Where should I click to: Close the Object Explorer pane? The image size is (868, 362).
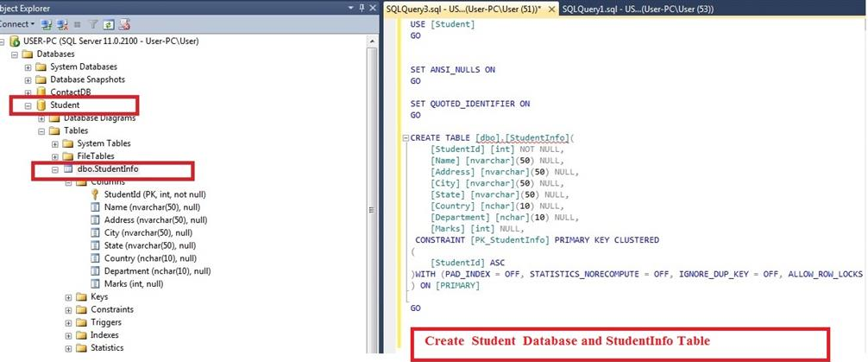click(x=373, y=8)
